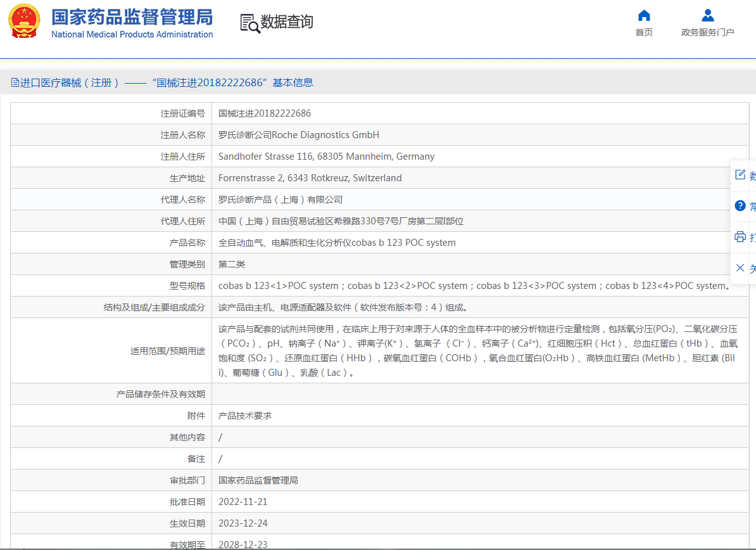Click the 备注 label

[x=196, y=459]
